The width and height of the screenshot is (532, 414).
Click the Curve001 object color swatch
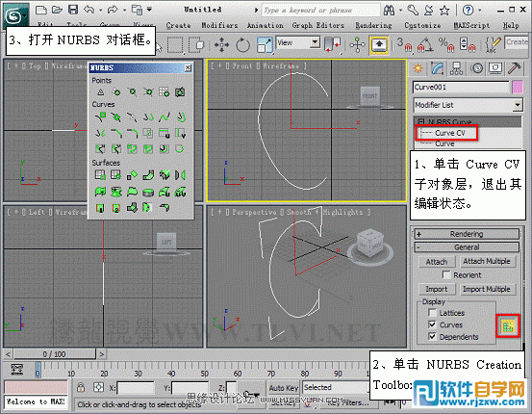518,88
